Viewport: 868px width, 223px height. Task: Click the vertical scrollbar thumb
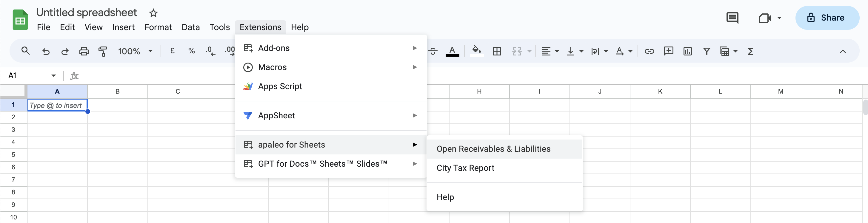[x=865, y=107]
